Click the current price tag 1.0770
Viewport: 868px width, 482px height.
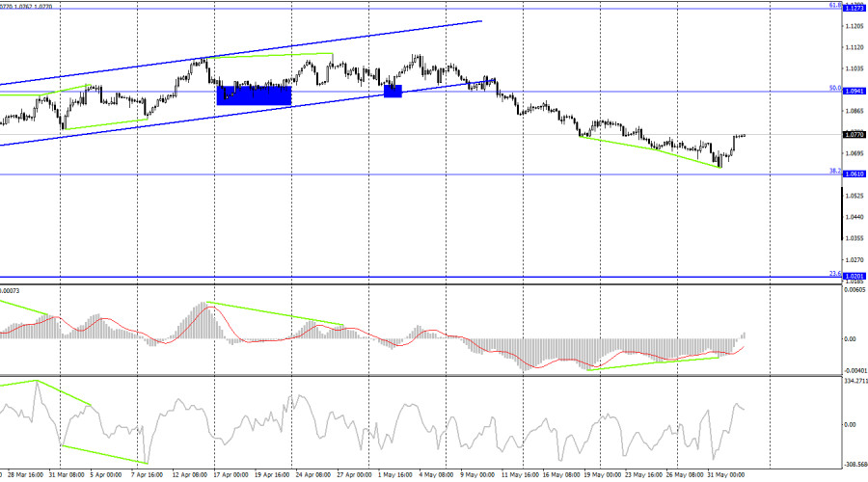tap(854, 136)
